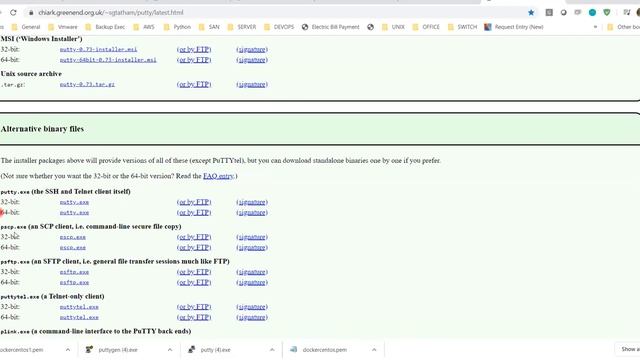The width and height of the screenshot is (640, 360).
Task: Expand options for putty (4).exe download
Action: pyautogui.click(x=272, y=350)
